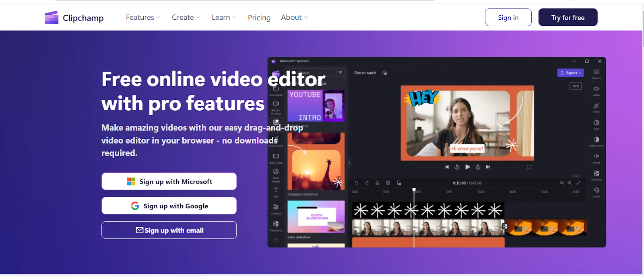Sign up with Google
The height and width of the screenshot is (276, 644).
[169, 206]
